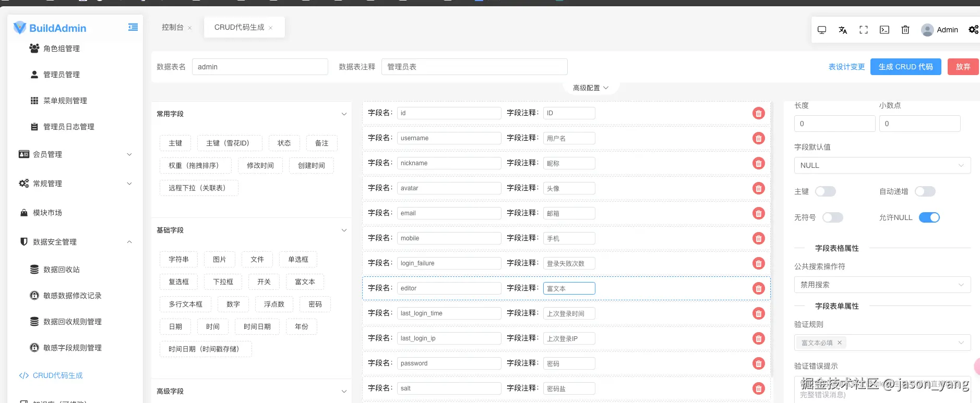Delete the username field row

[x=759, y=138]
